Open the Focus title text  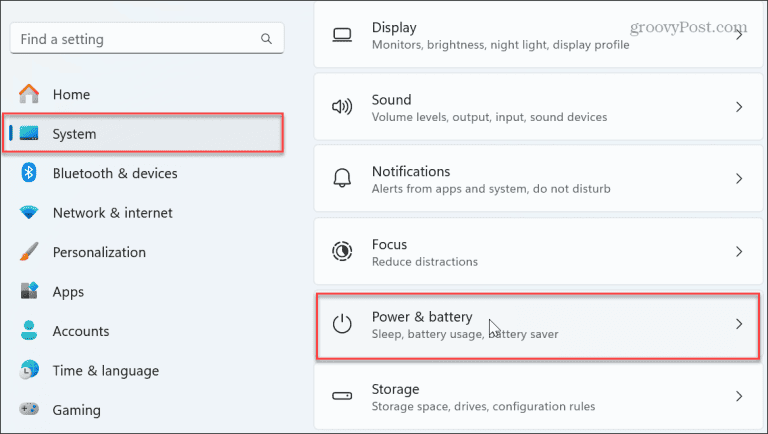click(x=389, y=244)
